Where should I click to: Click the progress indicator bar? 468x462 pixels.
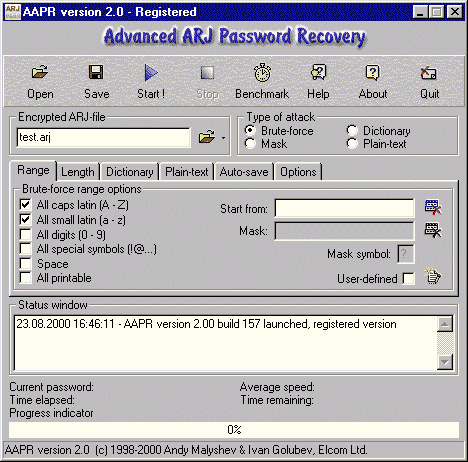(x=234, y=430)
